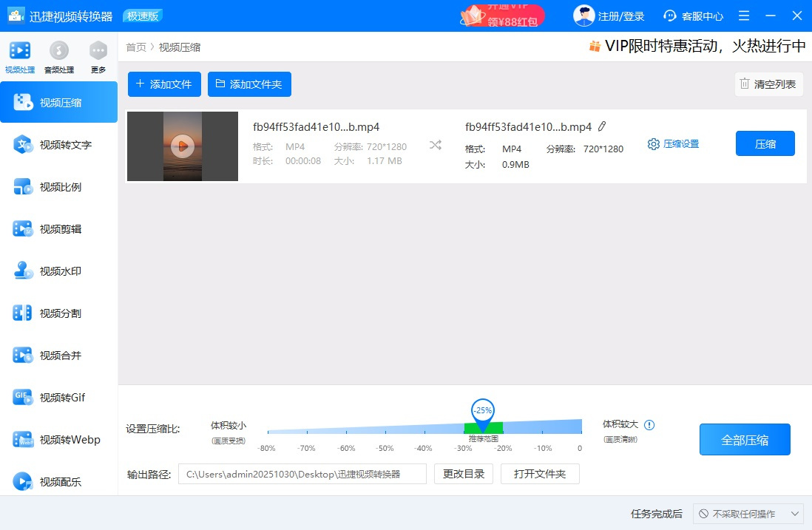The image size is (812, 530).
Task: Click the swap arrows between file details
Action: tap(435, 146)
